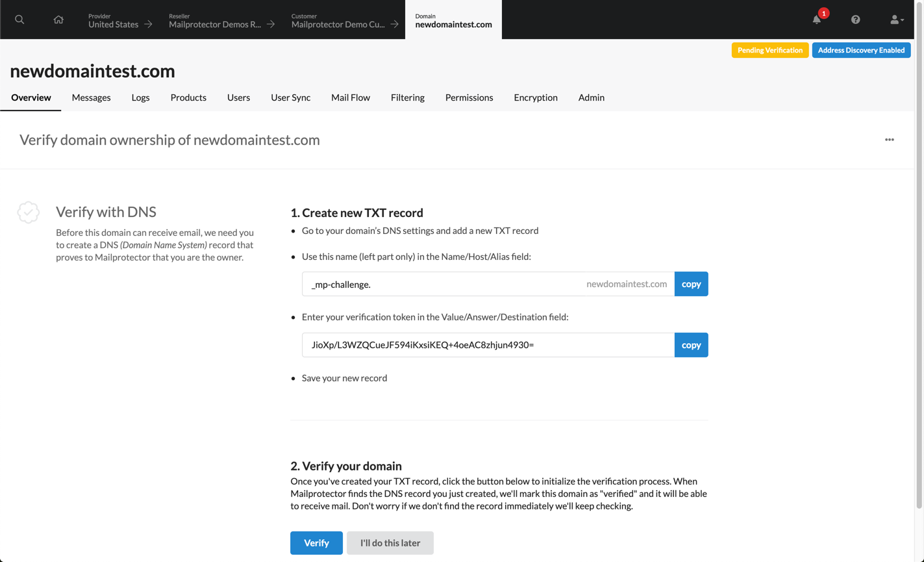Open the notifications bell
The image size is (924, 562).
click(x=817, y=19)
